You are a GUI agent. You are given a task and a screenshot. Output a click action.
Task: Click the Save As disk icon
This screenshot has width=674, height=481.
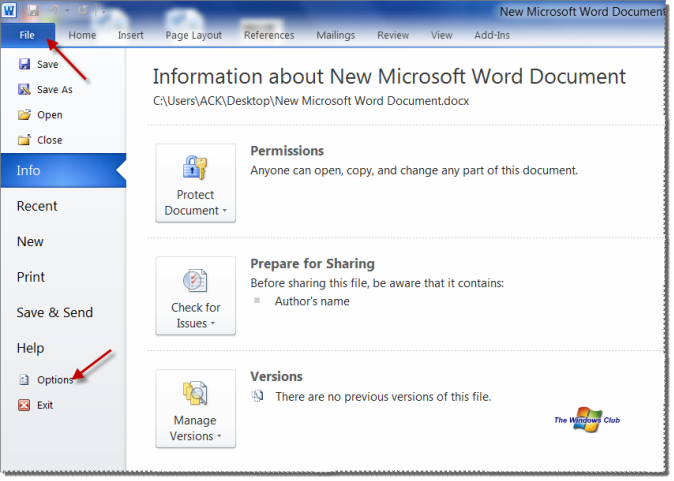[x=25, y=89]
